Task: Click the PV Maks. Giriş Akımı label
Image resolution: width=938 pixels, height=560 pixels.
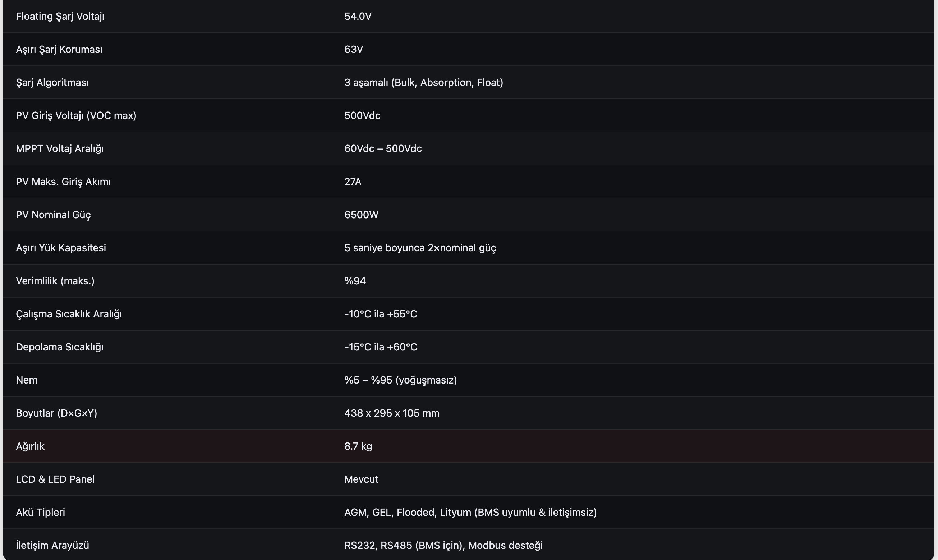Action: coord(63,182)
